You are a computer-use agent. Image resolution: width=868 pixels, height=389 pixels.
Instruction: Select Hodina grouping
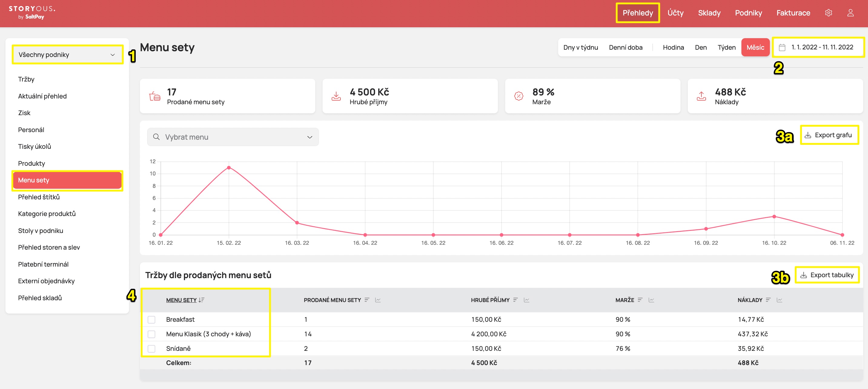(673, 48)
